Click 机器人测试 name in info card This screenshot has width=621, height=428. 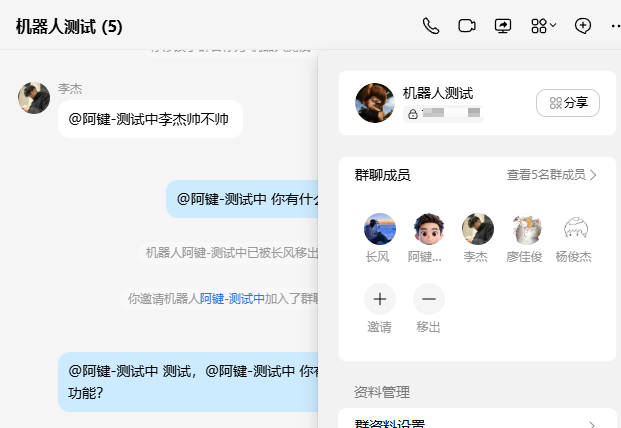438,93
